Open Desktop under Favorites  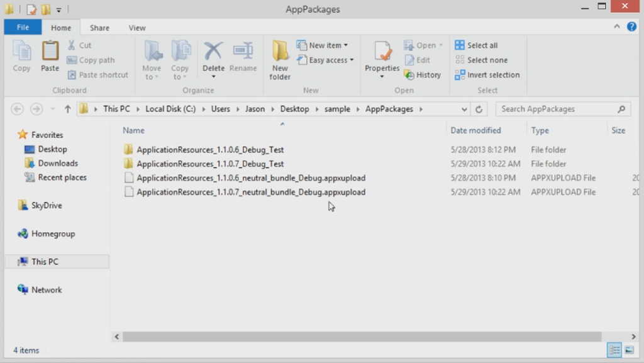pyautogui.click(x=45, y=149)
